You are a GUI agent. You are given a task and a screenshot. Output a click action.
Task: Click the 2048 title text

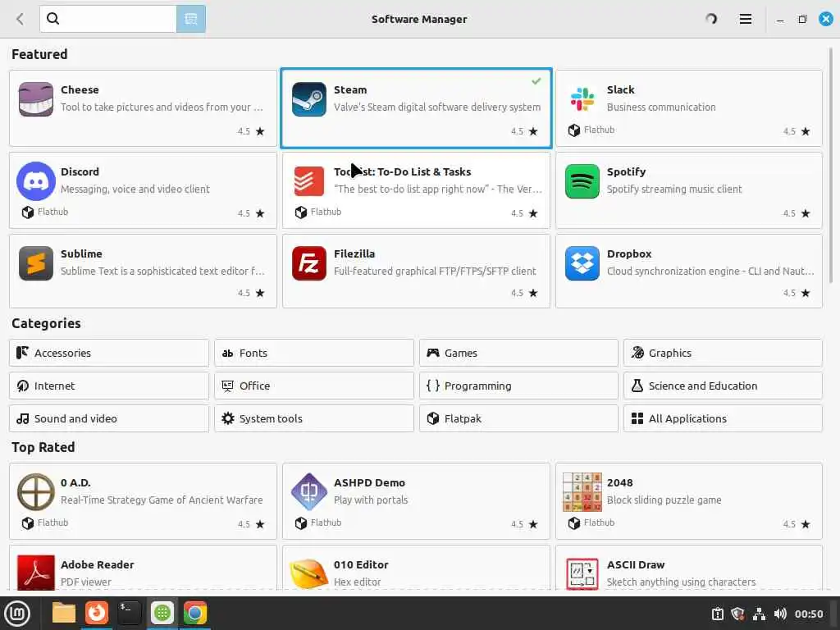point(620,482)
